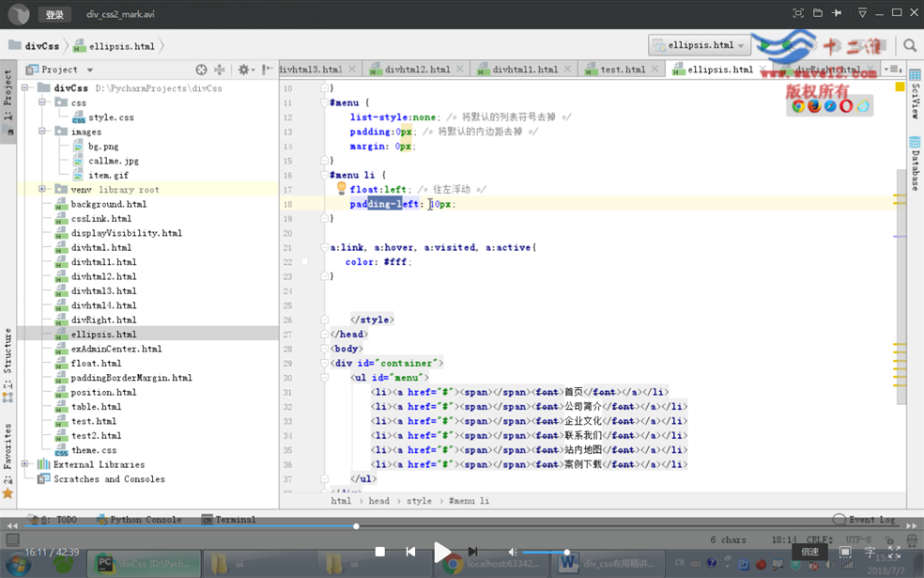Open the Terminal tool window tab
924x578 pixels.
(x=235, y=520)
